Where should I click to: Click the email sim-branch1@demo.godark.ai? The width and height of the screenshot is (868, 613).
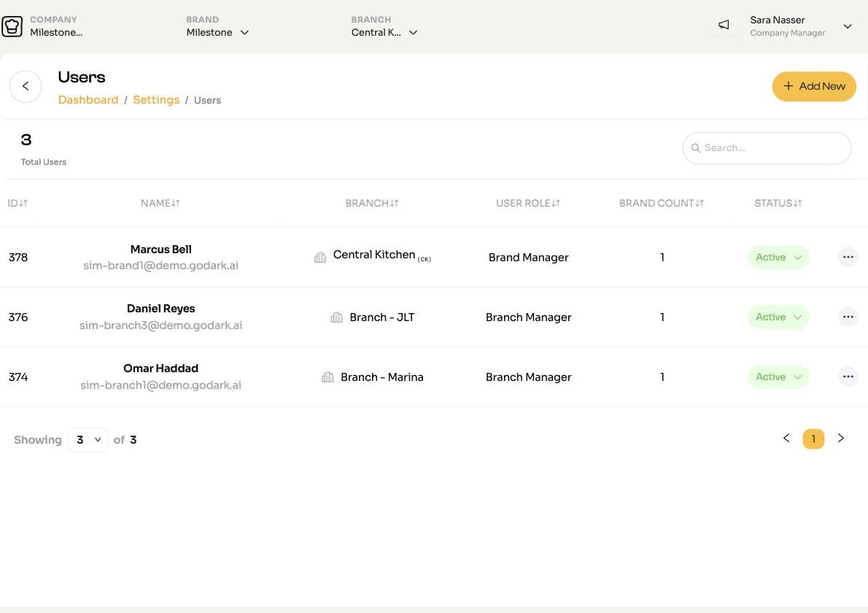click(160, 385)
